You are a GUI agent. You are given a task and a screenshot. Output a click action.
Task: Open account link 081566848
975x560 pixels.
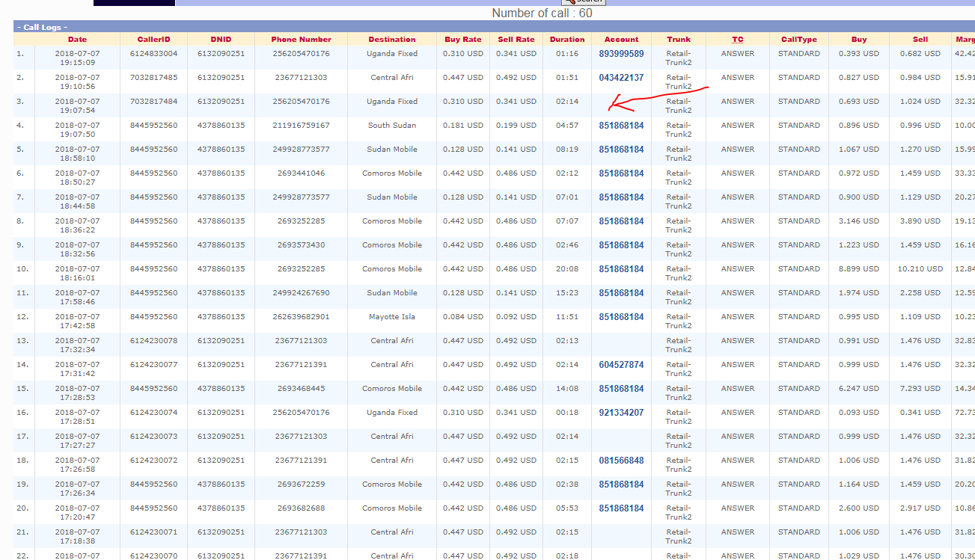pyautogui.click(x=621, y=461)
